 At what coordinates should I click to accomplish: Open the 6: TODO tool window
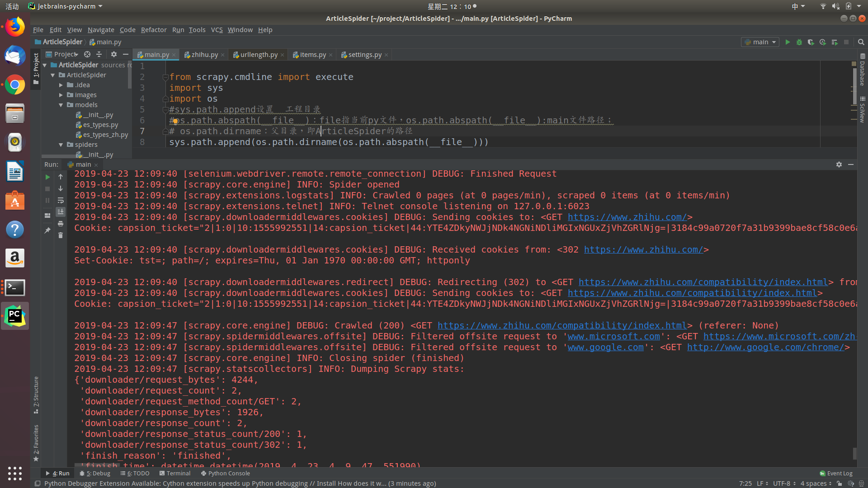(x=135, y=473)
